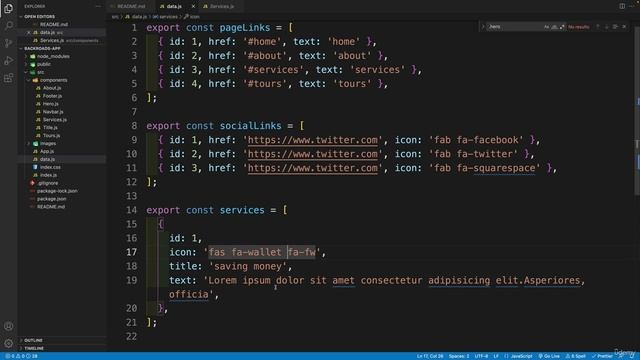Expand the images folder
The image size is (640, 360).
click(x=48, y=143)
